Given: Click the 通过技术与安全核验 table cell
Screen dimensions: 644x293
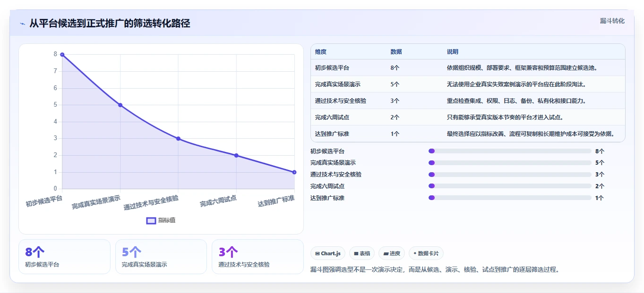Looking at the screenshot, I should (x=341, y=101).
